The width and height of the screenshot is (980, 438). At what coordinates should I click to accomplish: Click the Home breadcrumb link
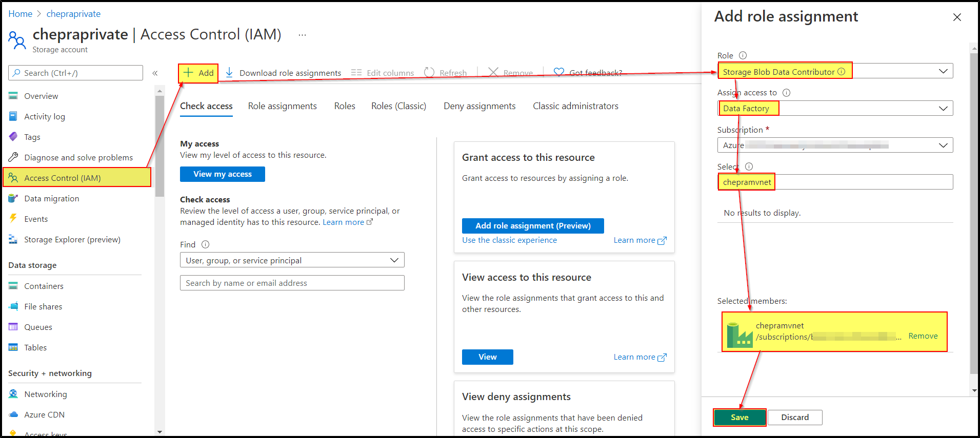click(21, 14)
